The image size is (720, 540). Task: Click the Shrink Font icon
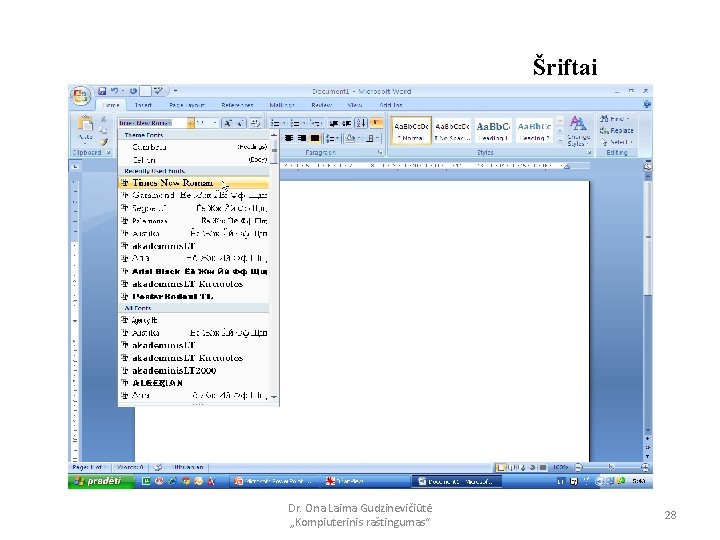click(x=241, y=123)
